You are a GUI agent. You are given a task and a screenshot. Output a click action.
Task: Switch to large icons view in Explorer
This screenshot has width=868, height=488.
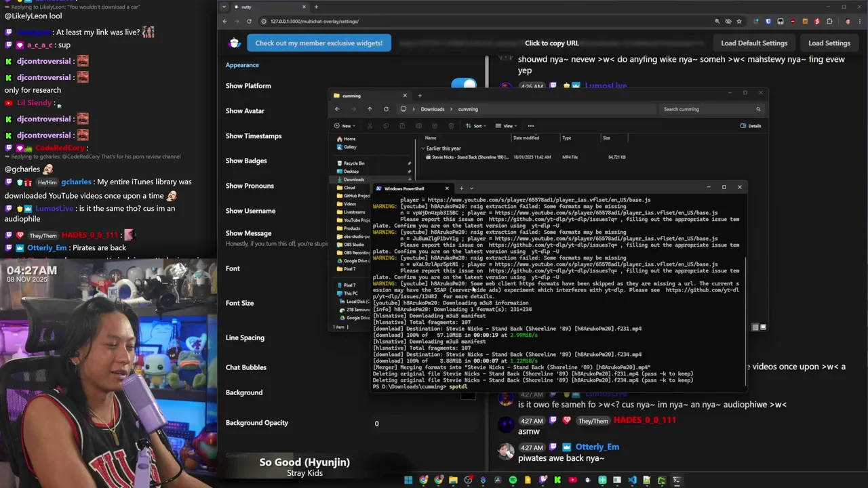pos(763,327)
